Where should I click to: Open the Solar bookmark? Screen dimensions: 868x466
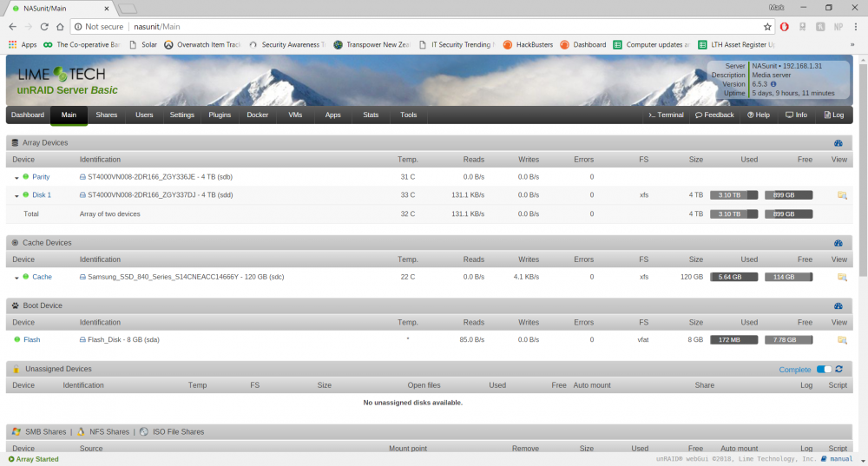click(143, 45)
